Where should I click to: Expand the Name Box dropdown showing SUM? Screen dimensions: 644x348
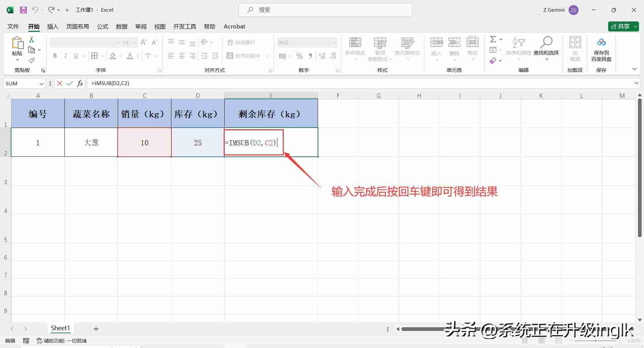42,83
